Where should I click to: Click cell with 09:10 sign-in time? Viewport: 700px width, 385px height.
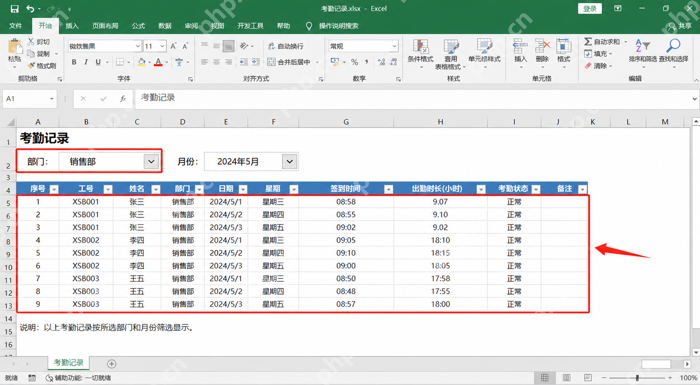pos(346,253)
